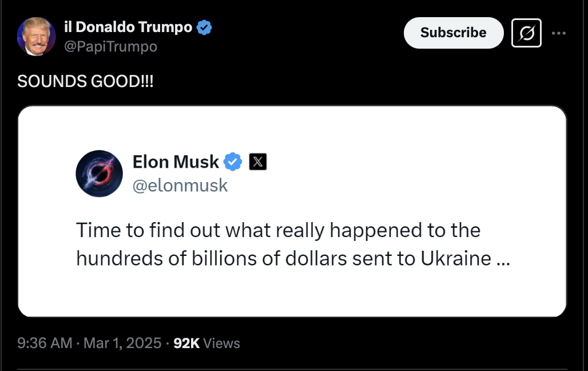
Task: Click Elon Musk's avatar in quoted post
Action: click(99, 173)
